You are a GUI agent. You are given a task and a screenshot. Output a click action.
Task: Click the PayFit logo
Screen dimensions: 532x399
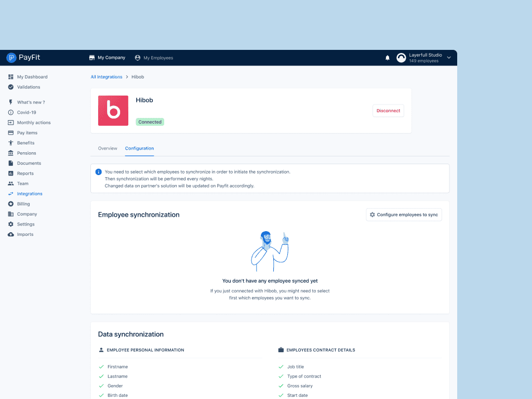23,57
